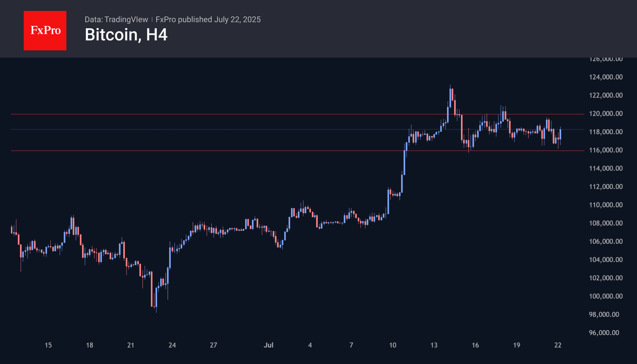Click the 116,000.00 price axis label

(x=606, y=150)
